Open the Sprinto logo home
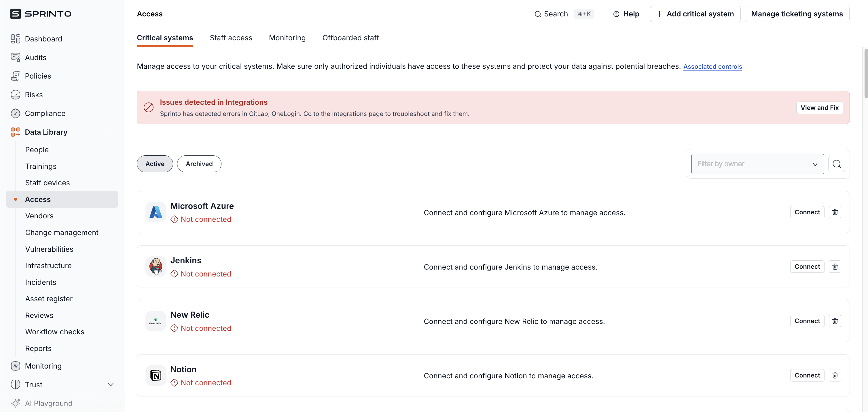The image size is (868, 412). tap(41, 14)
